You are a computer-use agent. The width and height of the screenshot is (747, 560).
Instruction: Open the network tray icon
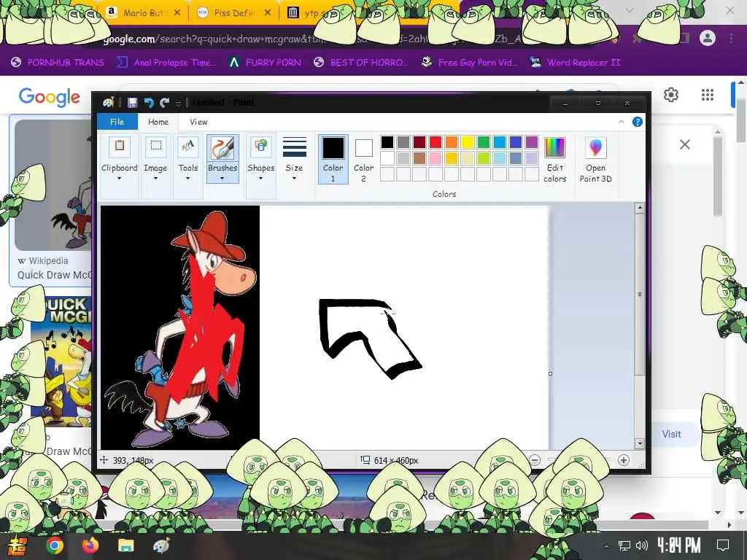pyautogui.click(x=624, y=545)
